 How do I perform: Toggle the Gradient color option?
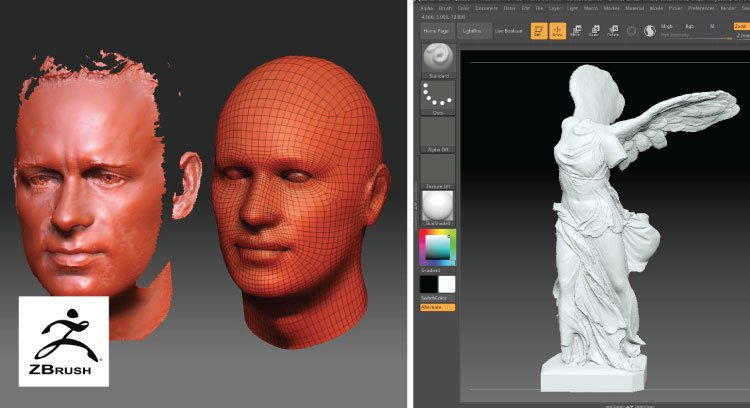pyautogui.click(x=430, y=270)
